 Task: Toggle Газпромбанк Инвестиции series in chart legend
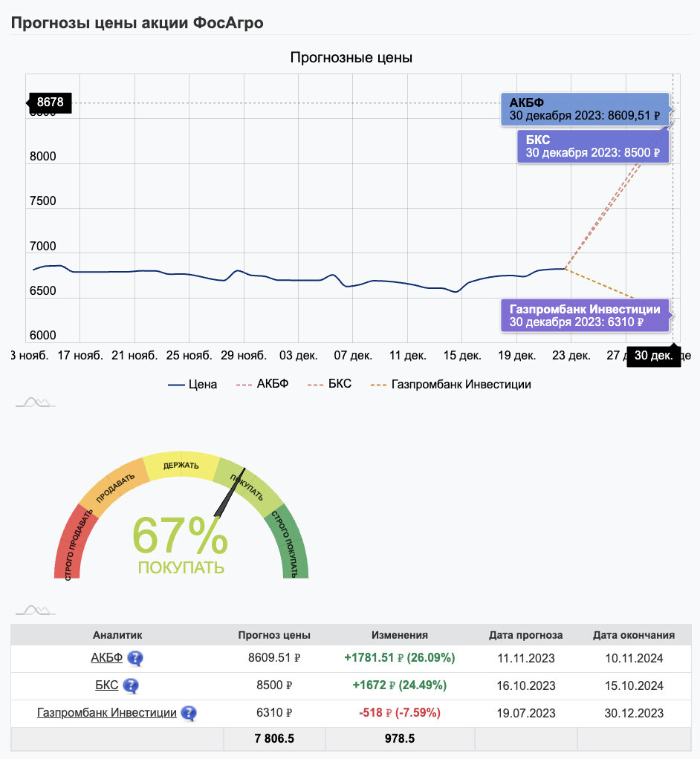pyautogui.click(x=451, y=385)
